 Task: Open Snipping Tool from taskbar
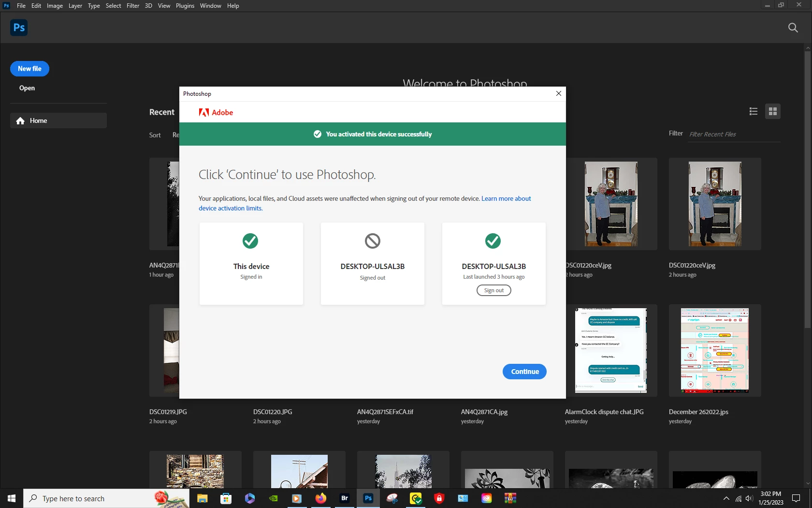[x=392, y=498]
